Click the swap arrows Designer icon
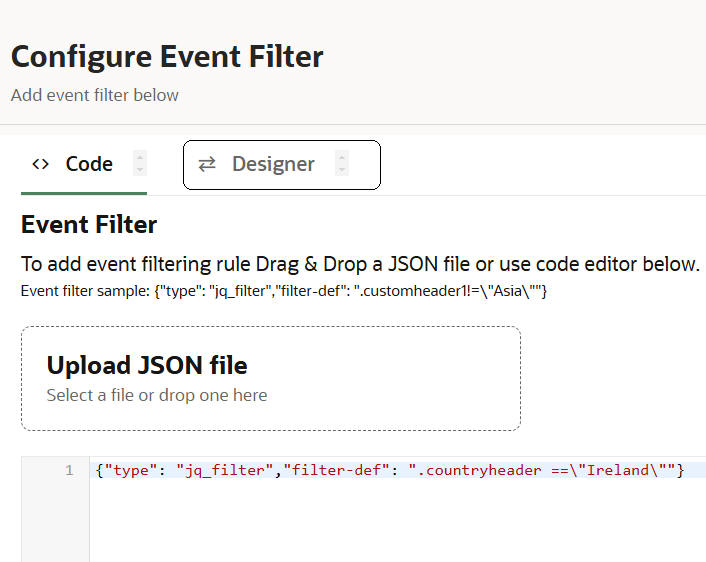The width and height of the screenshot is (706, 562). click(207, 164)
